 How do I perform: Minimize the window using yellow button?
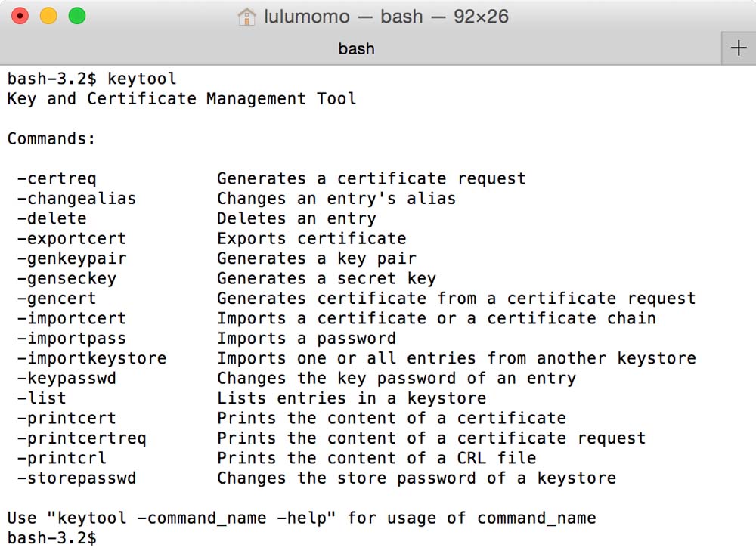point(48,16)
